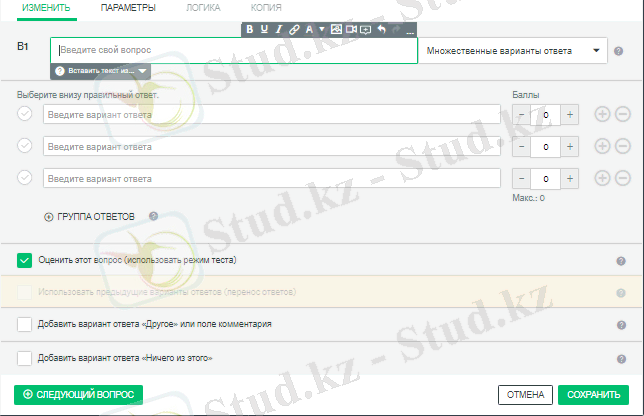
Task: Toggle the disabled 'Использовать предыдущие варианты' checkbox
Action: pyautogui.click(x=25, y=292)
